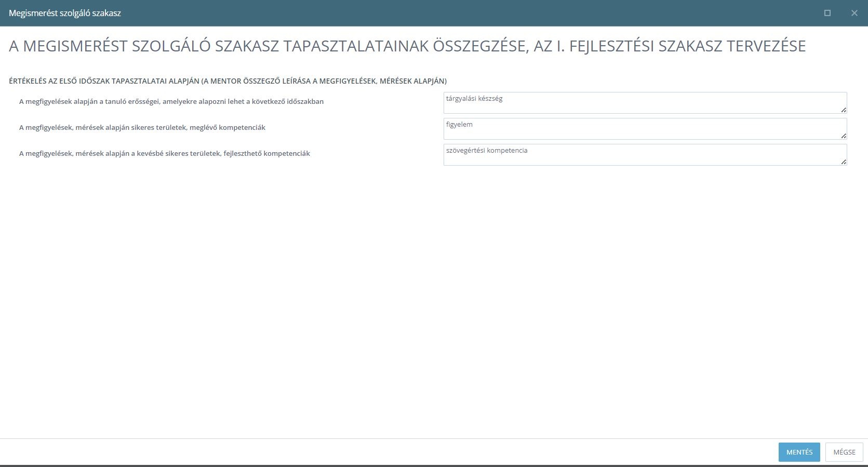Grab resize handle of 'szövegértési kompetencia' textarea
Image resolution: width=868 pixels, height=467 pixels.
point(844,162)
